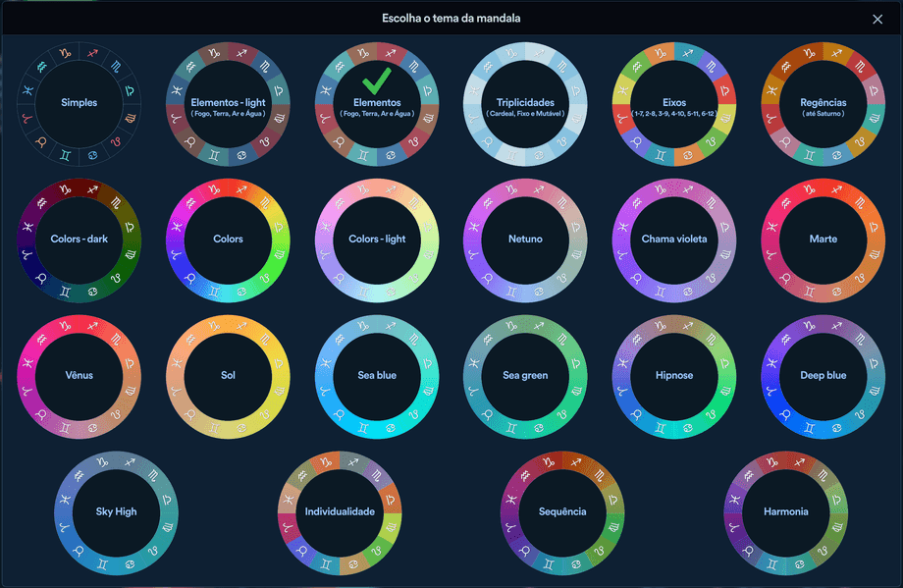Choose the Elementos - light theme wheel
Screen dimensions: 903x588
228,104
